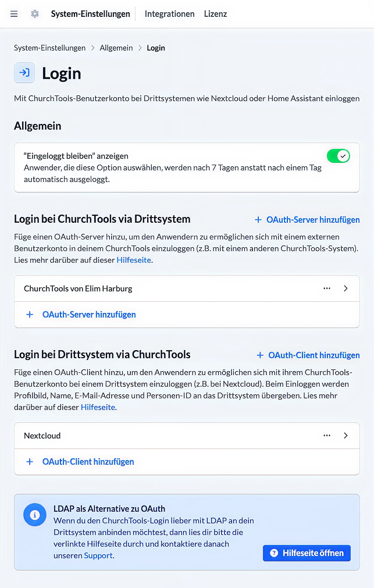The height and width of the screenshot is (588, 374).
Task: Click the info icon in the LDAP notice
Action: tap(34, 515)
